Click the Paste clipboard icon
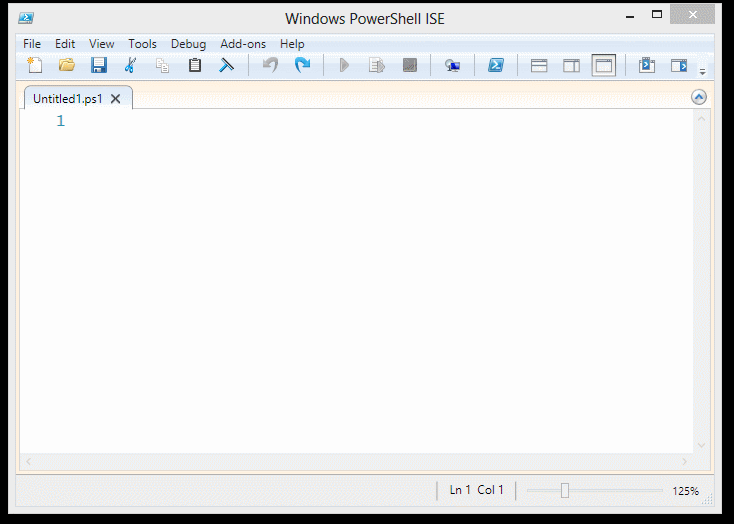Viewport: 734px width, 524px height. click(x=195, y=66)
